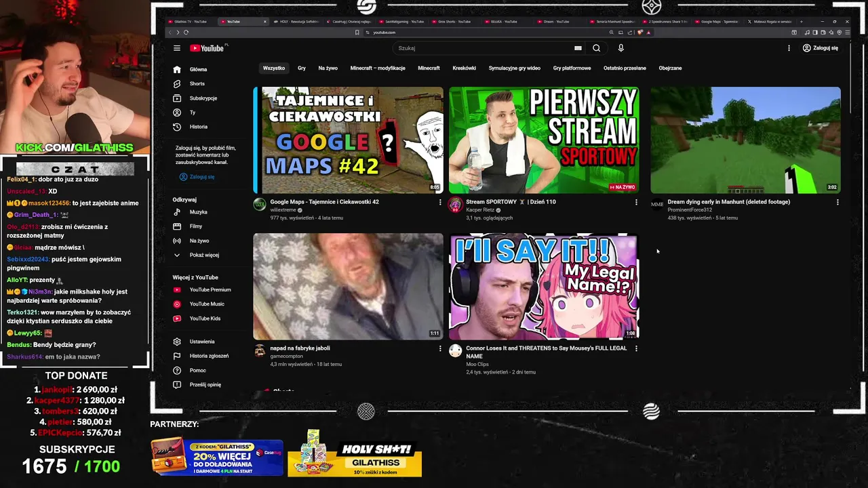Open Shorts in the sidebar

[198, 83]
